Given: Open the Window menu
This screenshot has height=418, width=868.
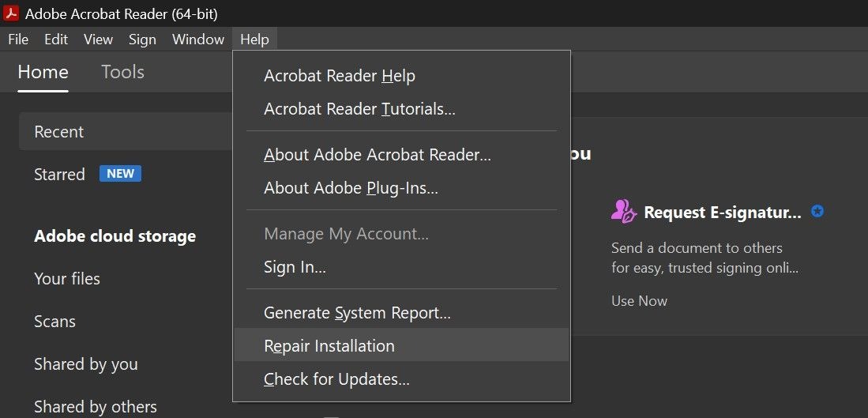Looking at the screenshot, I should (x=198, y=40).
